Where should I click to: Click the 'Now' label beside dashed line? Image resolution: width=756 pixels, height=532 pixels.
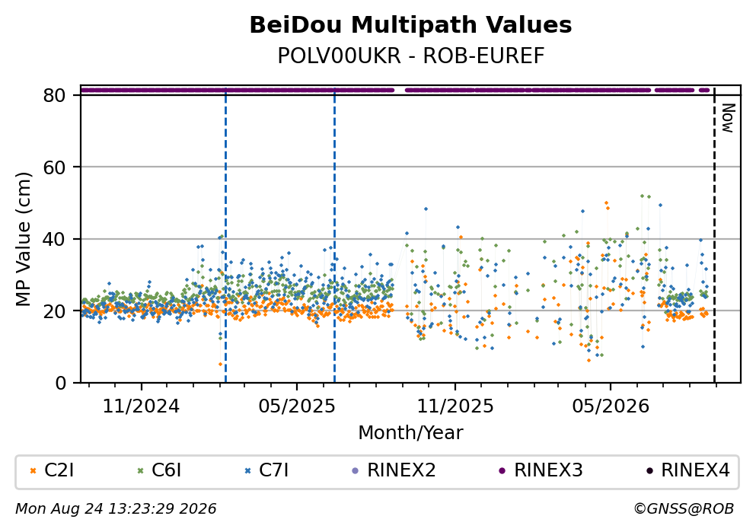(x=728, y=118)
